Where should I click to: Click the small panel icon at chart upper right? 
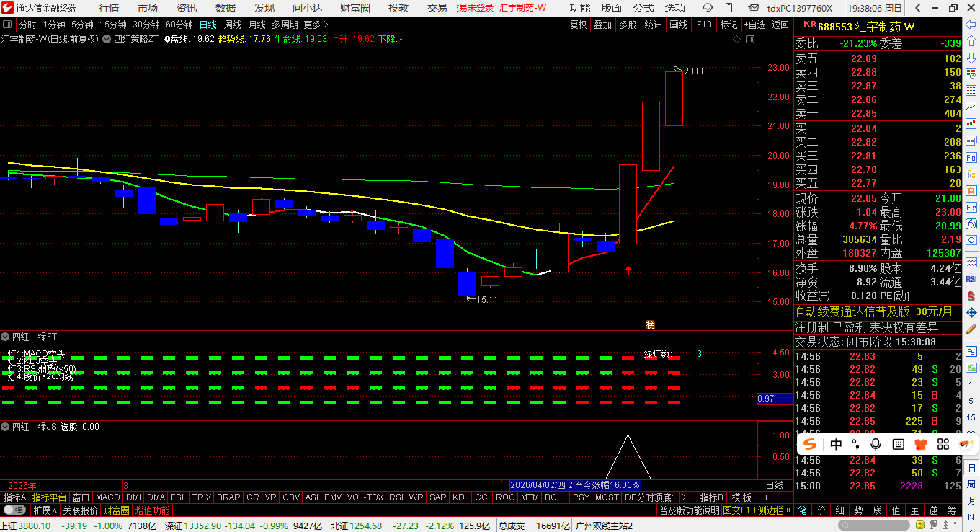point(749,39)
